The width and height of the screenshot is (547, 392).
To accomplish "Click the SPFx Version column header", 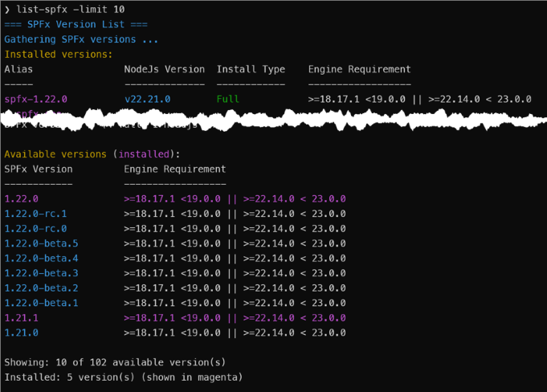I will tap(39, 169).
